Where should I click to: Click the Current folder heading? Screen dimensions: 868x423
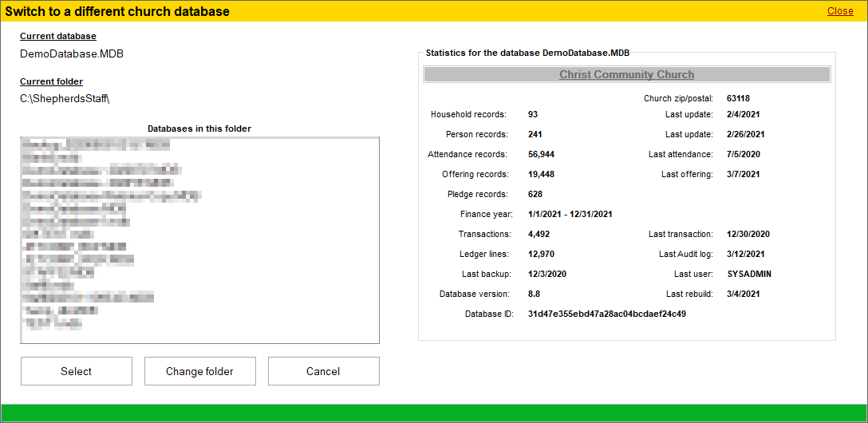click(x=51, y=81)
